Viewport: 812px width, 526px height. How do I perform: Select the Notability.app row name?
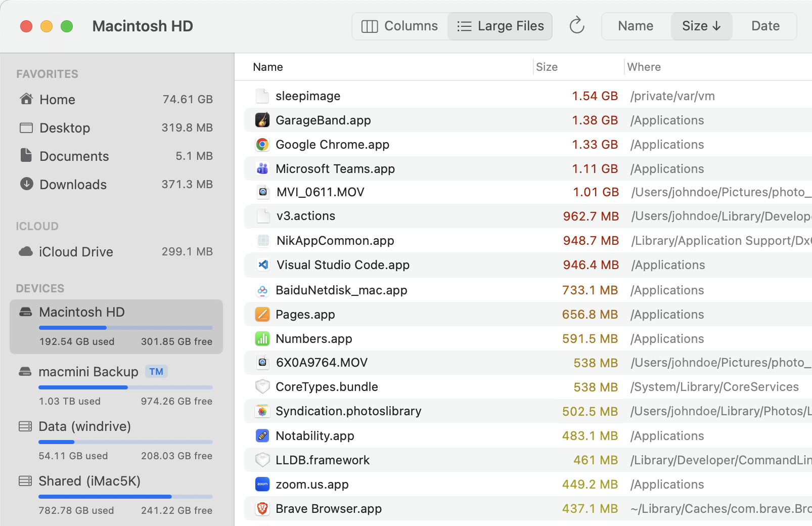pyautogui.click(x=314, y=435)
